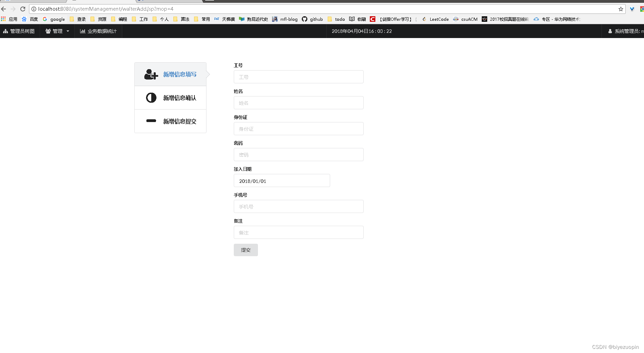Open the 算法 bookmark folder
Viewport: 644px width, 353px height.
pyautogui.click(x=182, y=19)
